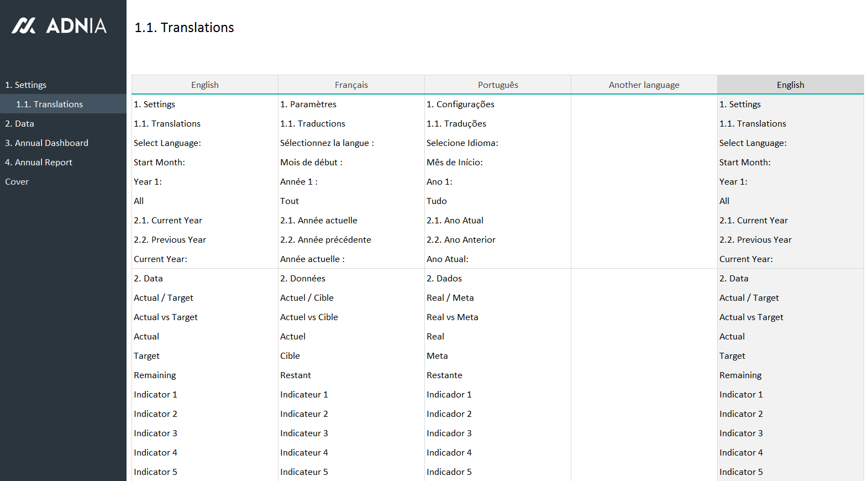
Task: Click the first English column header
Action: tap(204, 85)
